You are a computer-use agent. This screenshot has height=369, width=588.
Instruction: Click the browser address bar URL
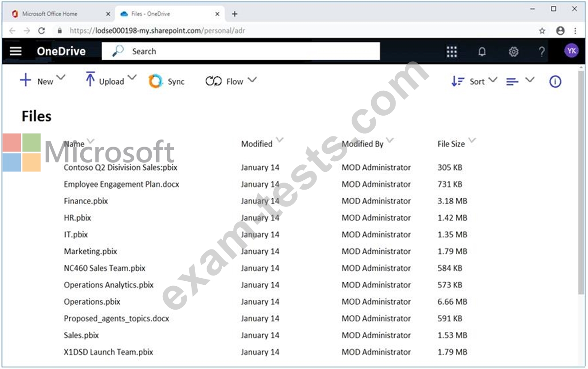click(x=157, y=31)
